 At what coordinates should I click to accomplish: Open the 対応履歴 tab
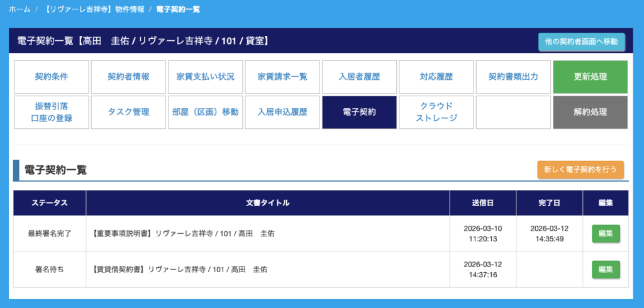(436, 77)
